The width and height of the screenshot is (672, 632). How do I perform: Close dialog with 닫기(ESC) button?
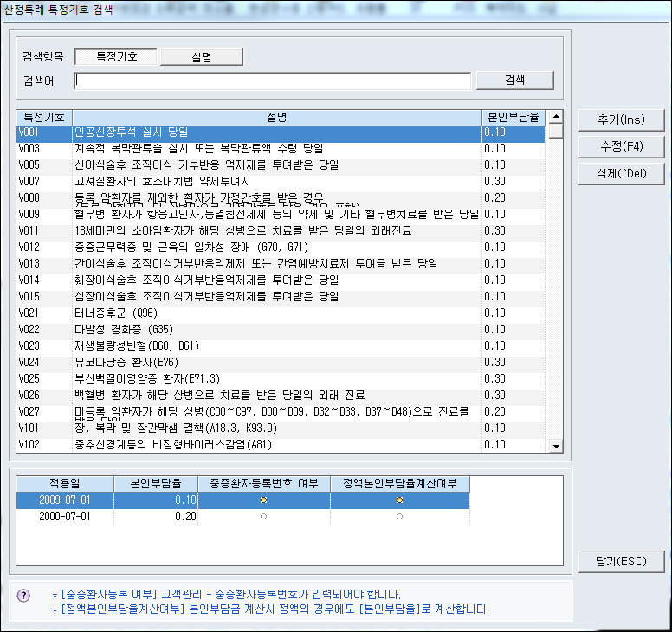click(619, 560)
